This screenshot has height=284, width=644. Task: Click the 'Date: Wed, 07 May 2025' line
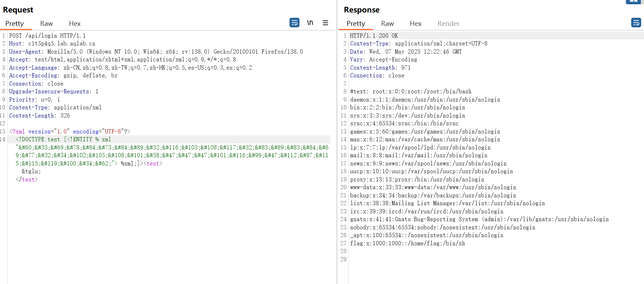pos(406,52)
